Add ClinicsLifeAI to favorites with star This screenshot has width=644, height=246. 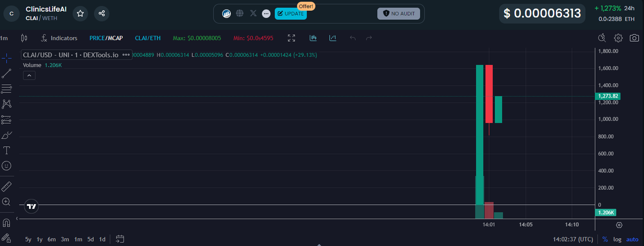click(x=80, y=14)
